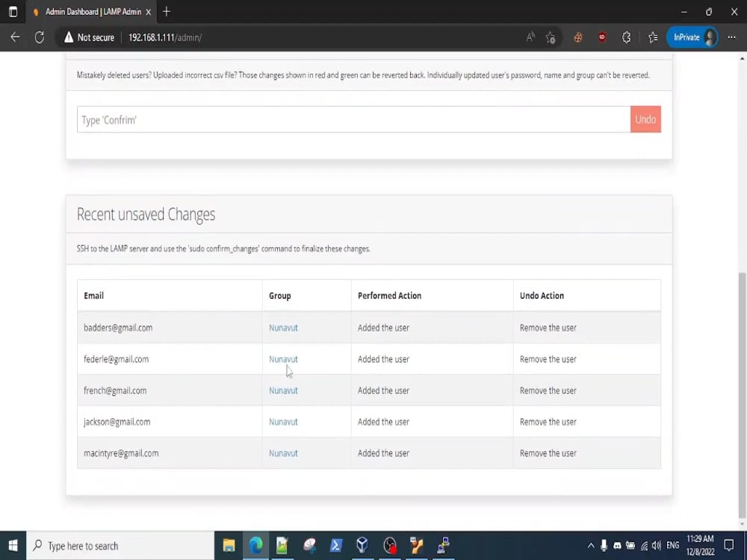Start Windows PowerShell from the taskbar
Screen dimensions: 747x560
(x=336, y=546)
